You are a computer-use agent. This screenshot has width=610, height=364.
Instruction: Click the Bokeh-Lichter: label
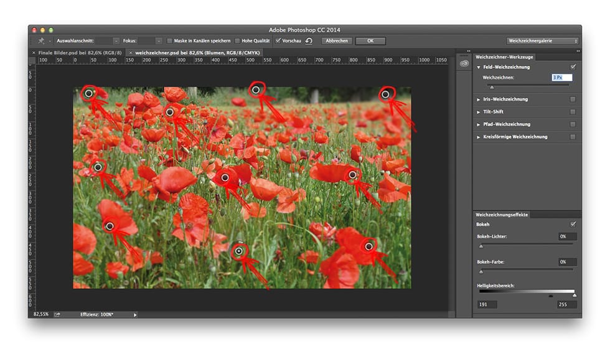point(492,236)
